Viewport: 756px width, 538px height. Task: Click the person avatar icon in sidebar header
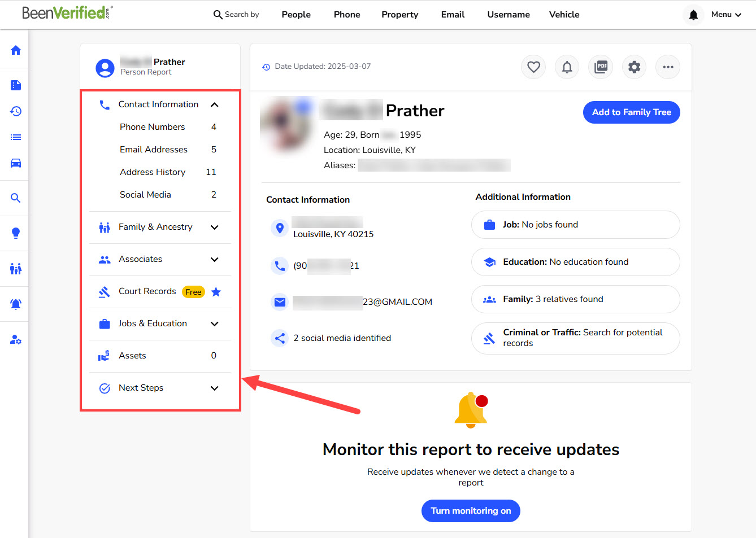click(105, 68)
